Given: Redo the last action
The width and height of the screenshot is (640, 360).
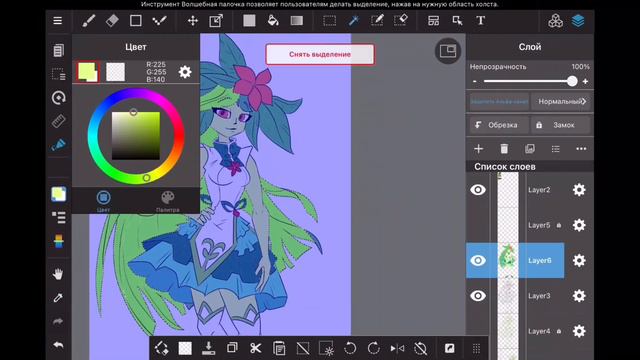Looking at the screenshot, I should 58,322.
